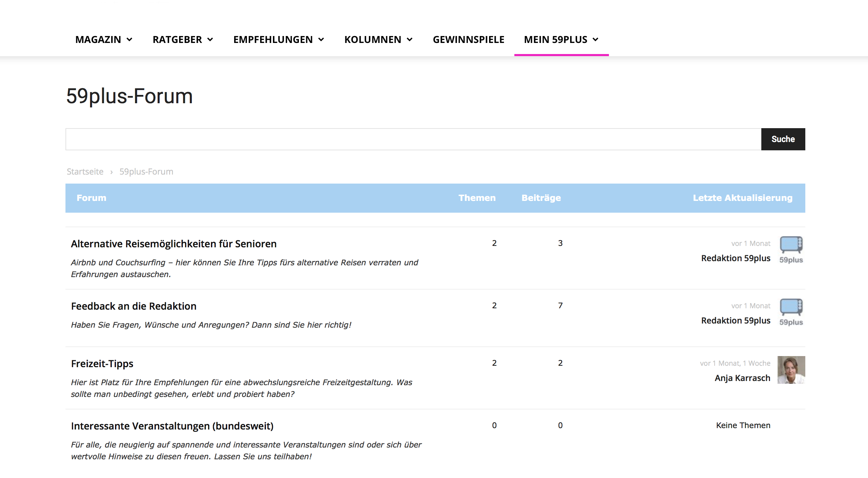Click 'vor 1 Monat, 1 Woche' timestamp
The width and height of the screenshot is (868, 478).
[735, 363]
